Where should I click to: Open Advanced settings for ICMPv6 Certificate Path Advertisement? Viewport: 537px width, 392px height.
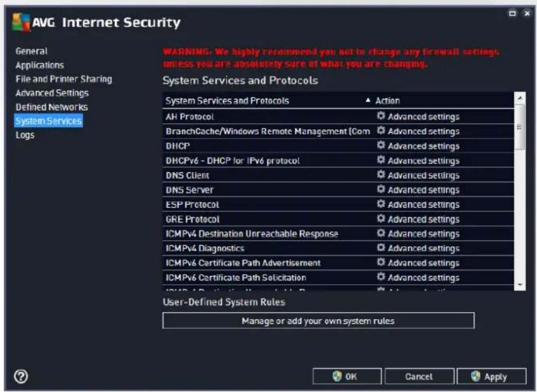coord(423,263)
